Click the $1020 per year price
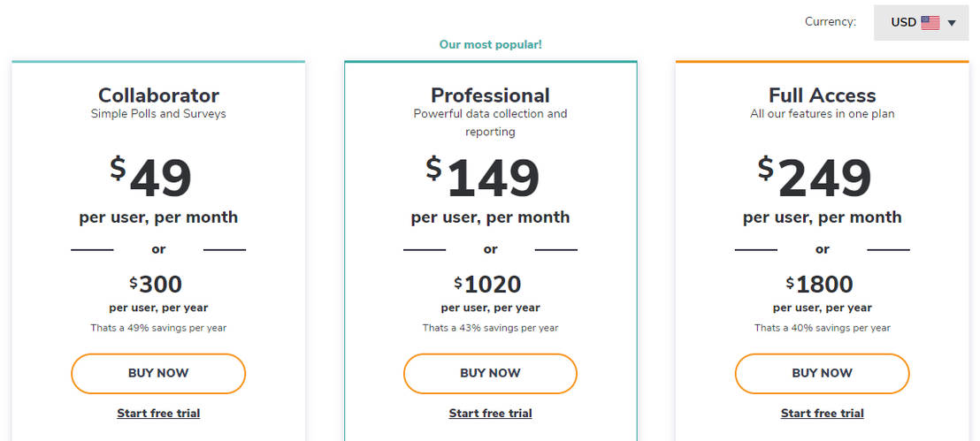The height and width of the screenshot is (441, 980). pyautogui.click(x=487, y=285)
